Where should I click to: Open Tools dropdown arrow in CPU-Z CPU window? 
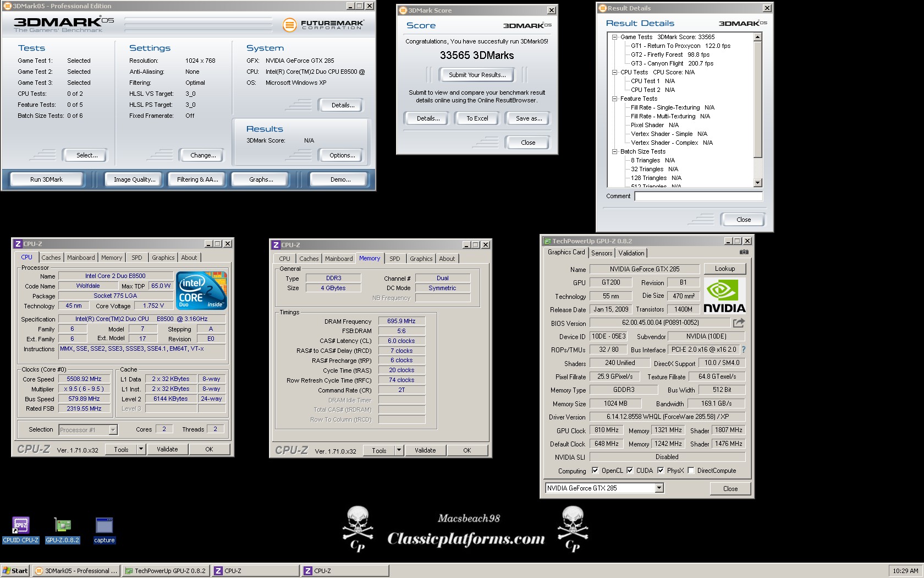(141, 449)
